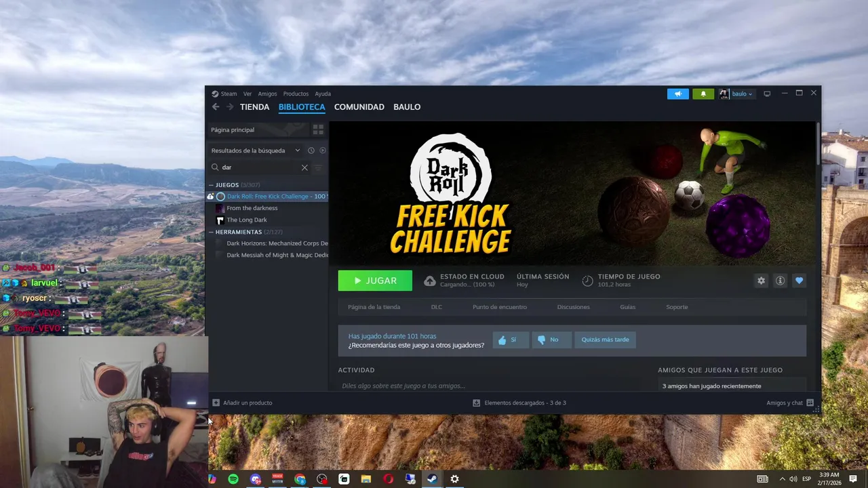This screenshot has height=488, width=868.
Task: Click the Steam logo in the menu bar
Action: pos(215,94)
